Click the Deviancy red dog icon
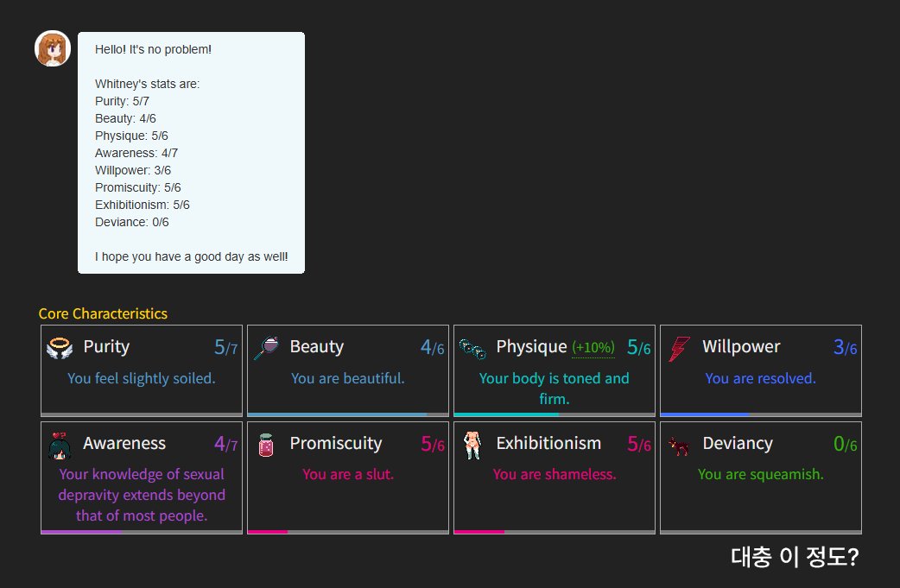Image resolution: width=900 pixels, height=588 pixels. 679,446
